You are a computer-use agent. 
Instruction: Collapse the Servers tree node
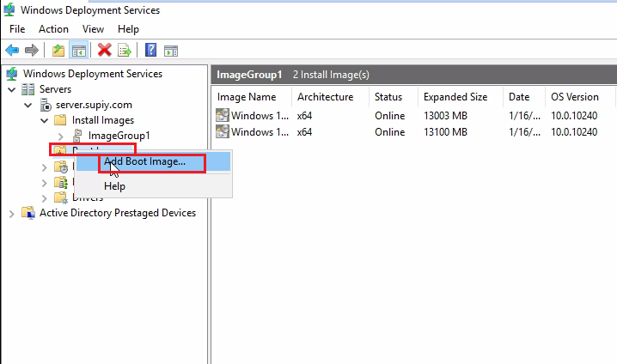(11, 89)
